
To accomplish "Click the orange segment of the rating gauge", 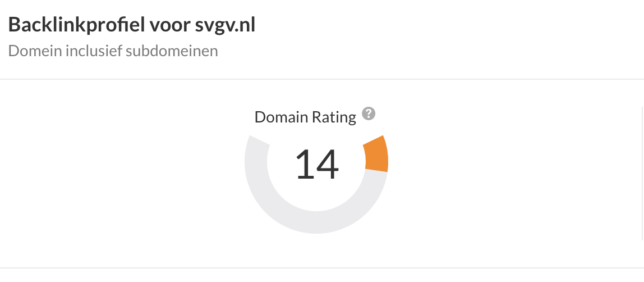I will click(376, 153).
